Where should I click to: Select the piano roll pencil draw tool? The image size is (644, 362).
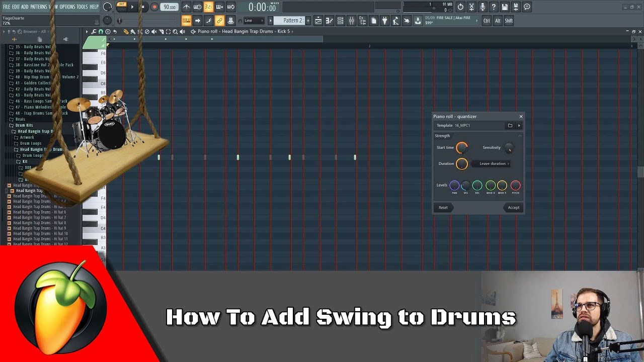126,32
